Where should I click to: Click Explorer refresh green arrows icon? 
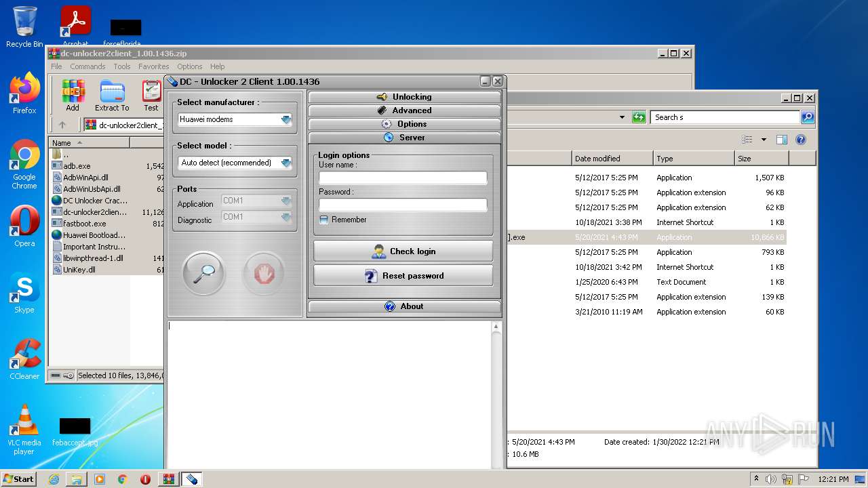(x=639, y=117)
